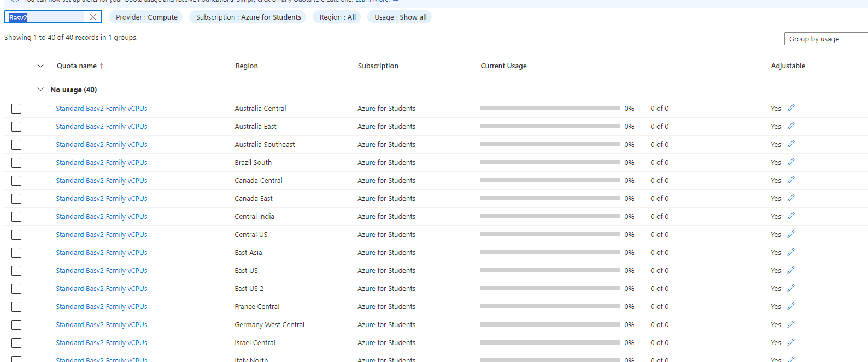868x362 pixels.
Task: Open Basv2 Family vCPUs link for East US
Action: coord(102,271)
